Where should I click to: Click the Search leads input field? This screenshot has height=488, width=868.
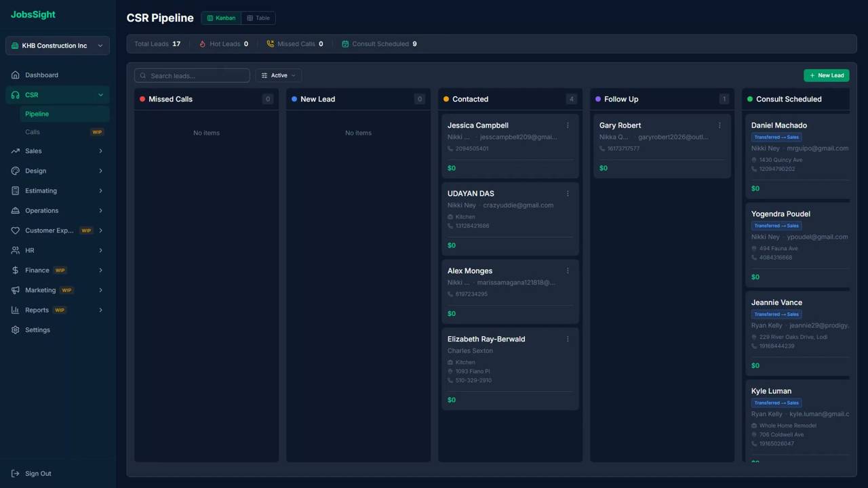click(x=192, y=76)
